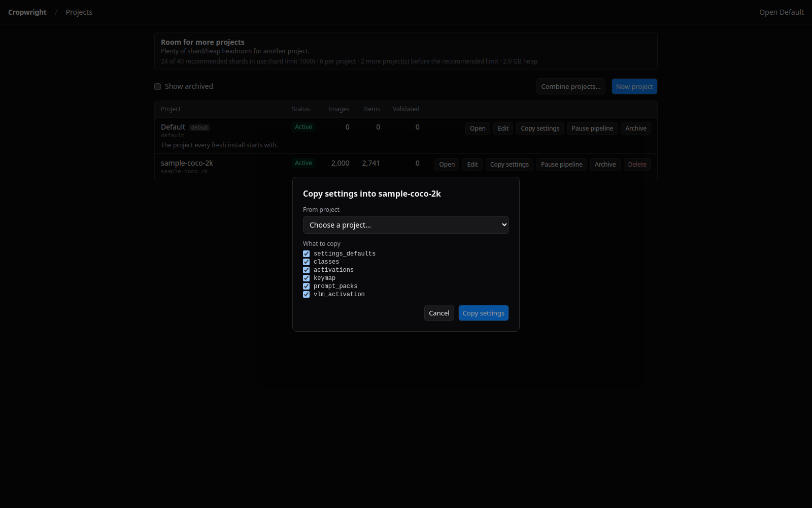Screen dimensions: 812x508
Task: Open the sample-coco-2k project
Action: [x=447, y=165]
